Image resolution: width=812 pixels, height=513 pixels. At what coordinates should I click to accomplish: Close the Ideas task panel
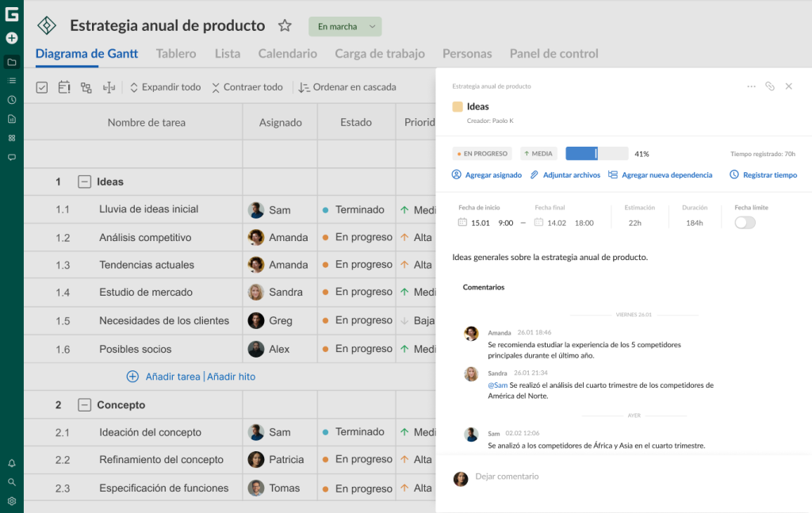[789, 86]
